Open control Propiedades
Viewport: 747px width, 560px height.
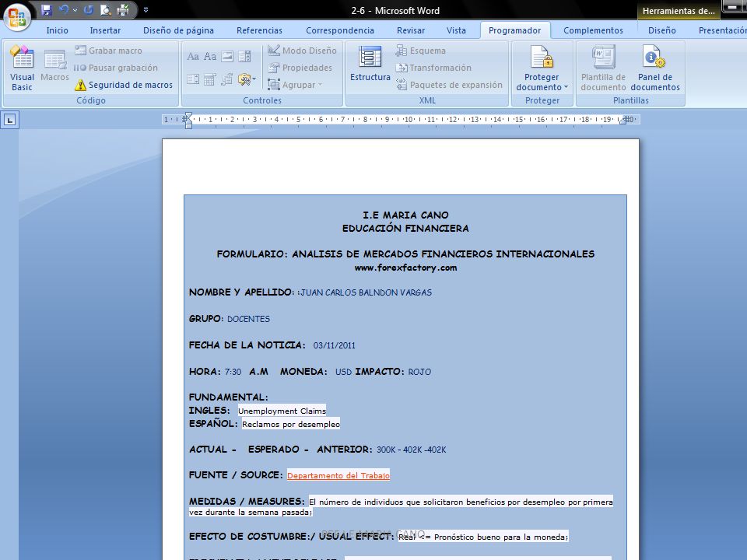[x=300, y=68]
